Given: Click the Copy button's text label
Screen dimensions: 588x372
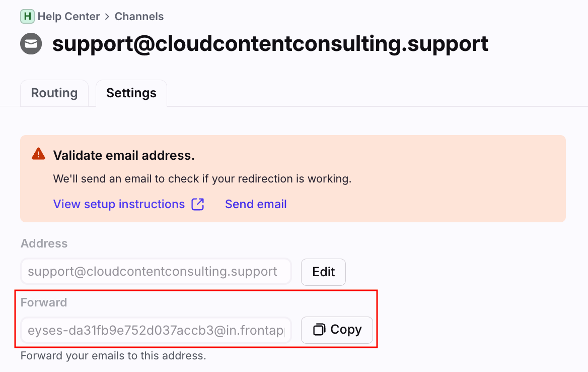Looking at the screenshot, I should 346,330.
